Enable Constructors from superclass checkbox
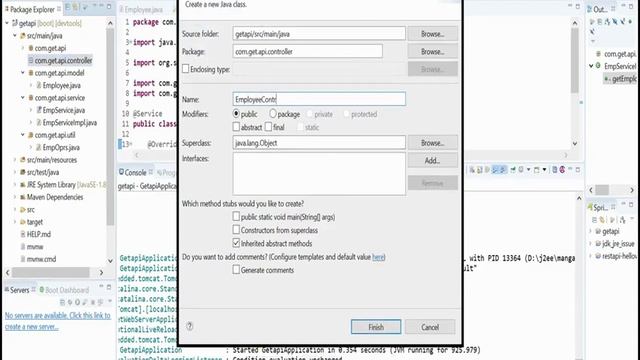Screen dimensions: 640x360 point(236,229)
